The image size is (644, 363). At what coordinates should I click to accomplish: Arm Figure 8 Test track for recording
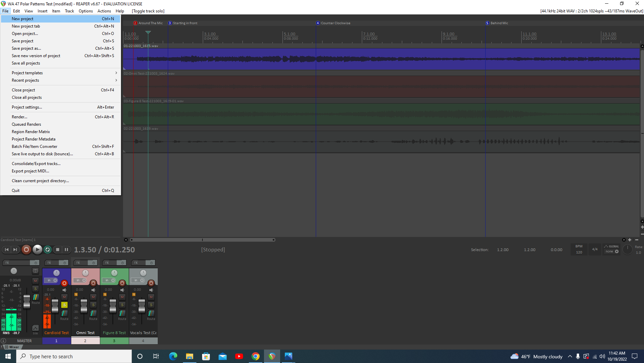pos(122,283)
